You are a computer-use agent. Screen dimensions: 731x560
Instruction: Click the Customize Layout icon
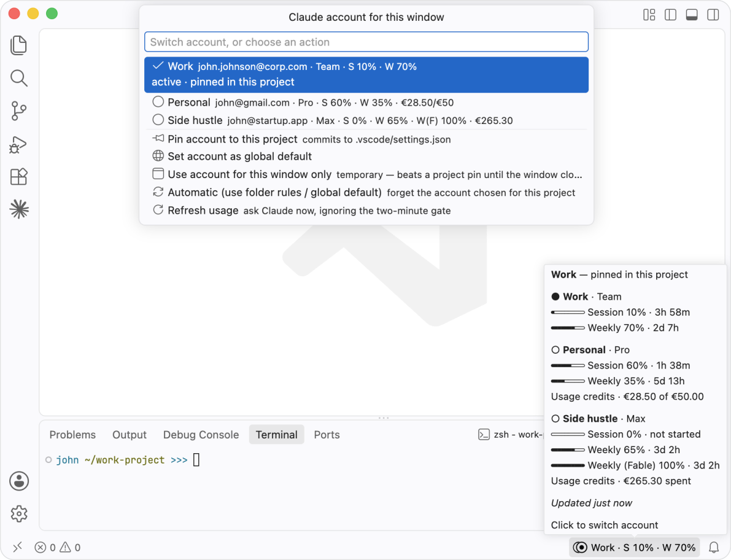coord(649,15)
